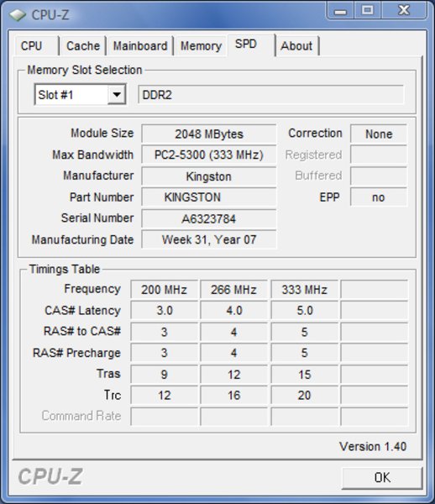Click the Tras value 9 cell

coord(164,374)
